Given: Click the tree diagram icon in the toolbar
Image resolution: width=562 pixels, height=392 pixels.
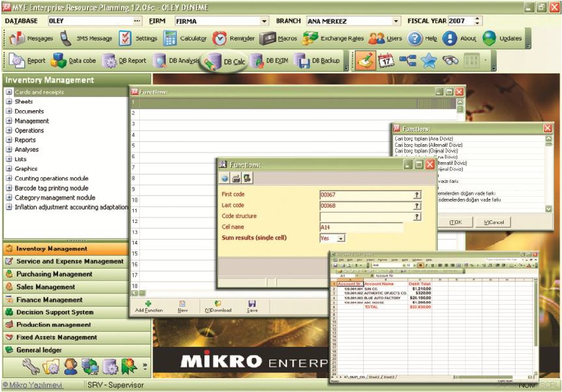Looking at the screenshot, I should [407, 60].
